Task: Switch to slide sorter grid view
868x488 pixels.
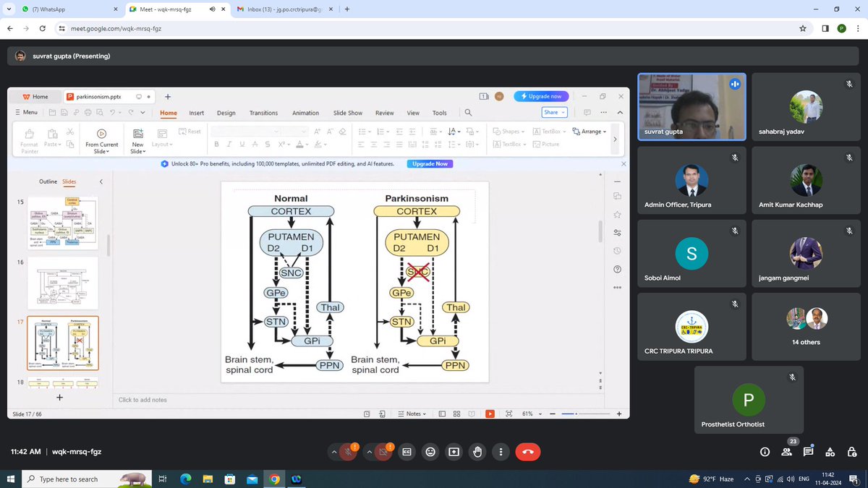Action: click(x=456, y=414)
